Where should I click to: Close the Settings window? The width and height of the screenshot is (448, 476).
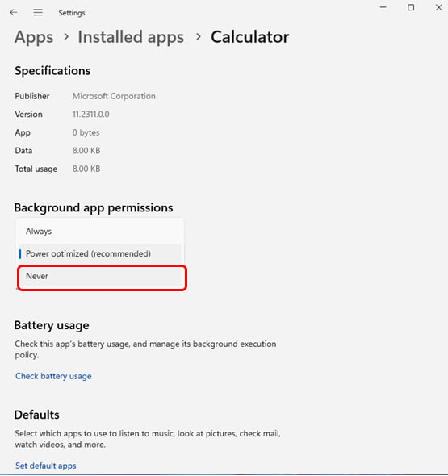click(438, 7)
